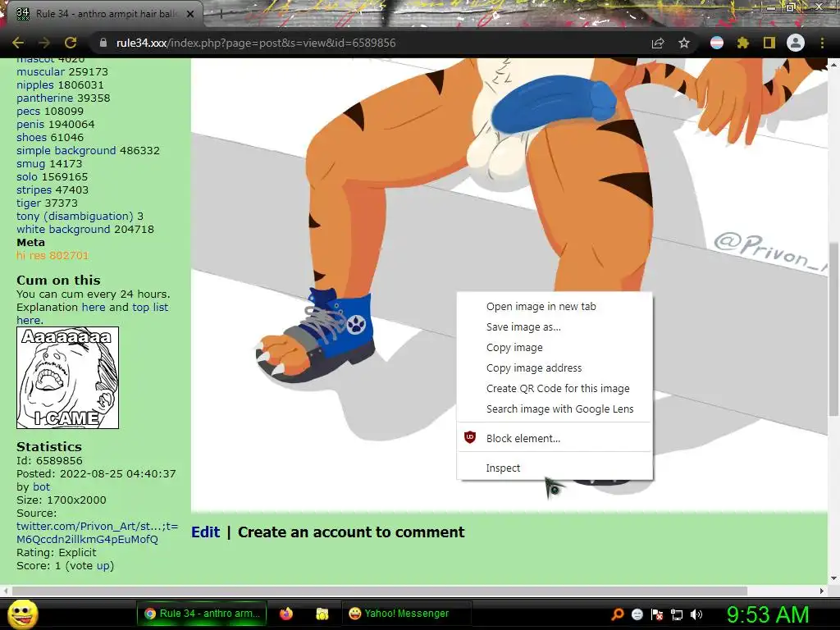View site information via the lock icon
Screen dimensions: 840x630
(x=103, y=43)
